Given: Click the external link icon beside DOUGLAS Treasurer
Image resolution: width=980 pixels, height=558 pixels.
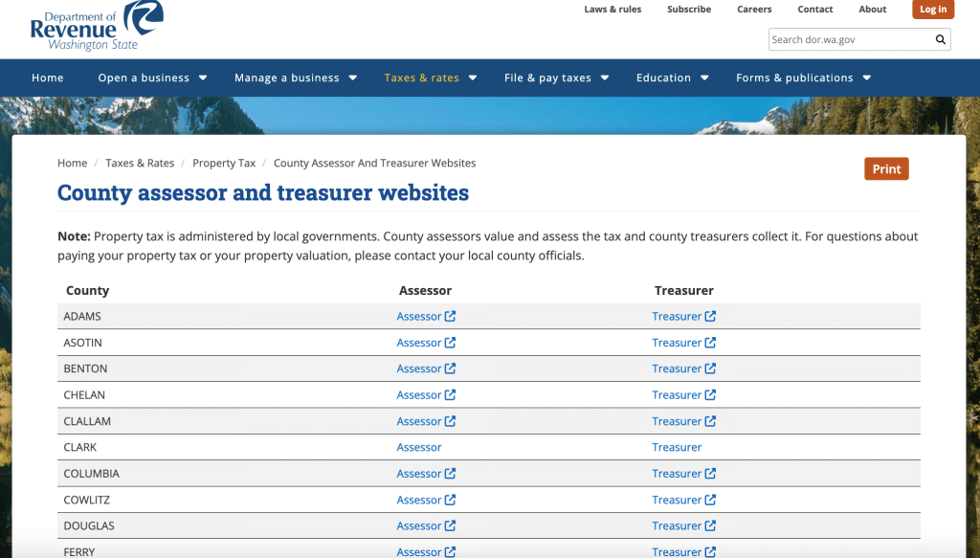Looking at the screenshot, I should [710, 525].
